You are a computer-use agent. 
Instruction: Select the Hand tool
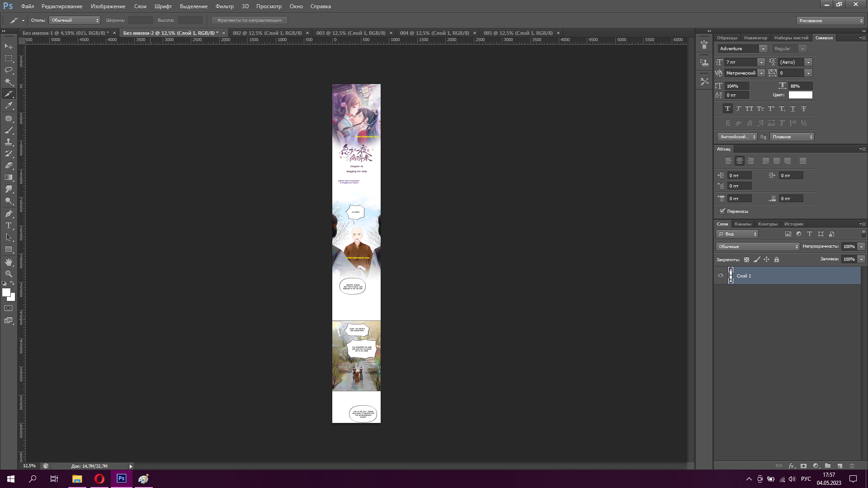[9, 262]
